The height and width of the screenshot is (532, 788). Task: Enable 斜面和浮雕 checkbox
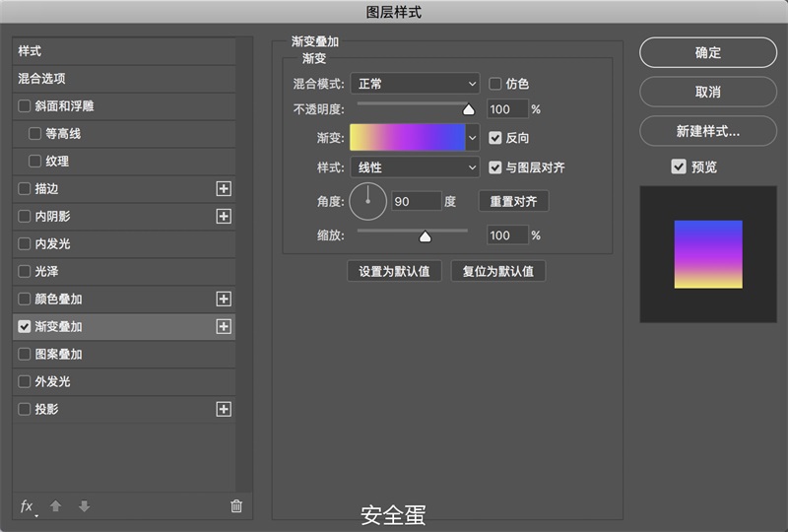(x=24, y=106)
